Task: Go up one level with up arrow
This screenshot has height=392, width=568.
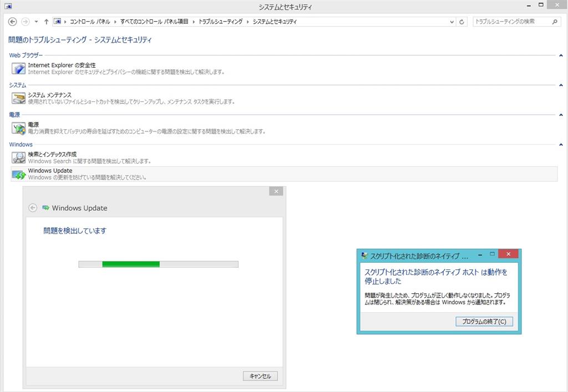Action: click(x=47, y=22)
